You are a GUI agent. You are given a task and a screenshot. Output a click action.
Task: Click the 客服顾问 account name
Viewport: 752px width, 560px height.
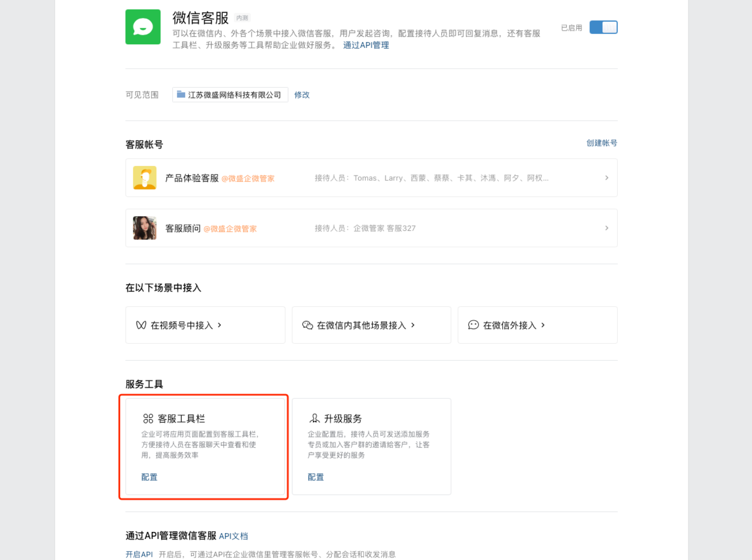pyautogui.click(x=183, y=229)
